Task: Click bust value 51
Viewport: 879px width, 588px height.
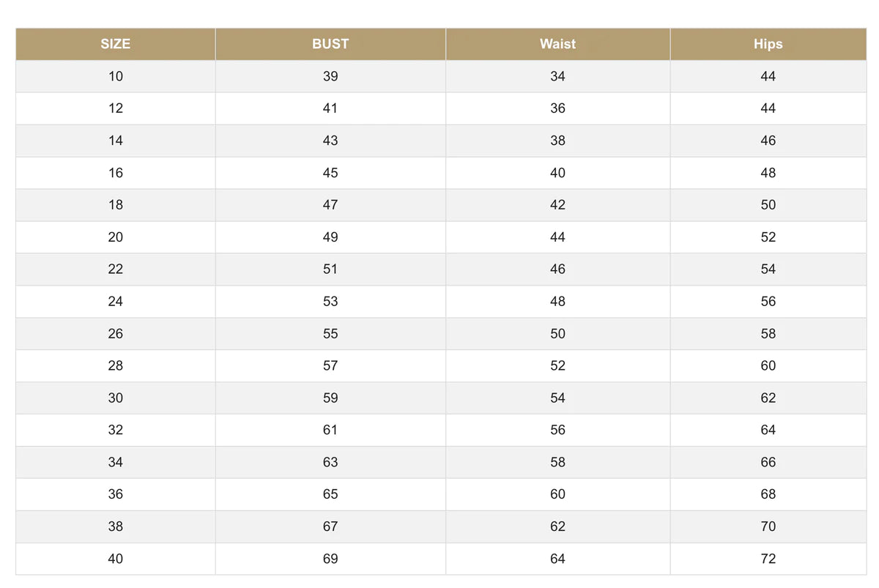Action: pos(330,269)
